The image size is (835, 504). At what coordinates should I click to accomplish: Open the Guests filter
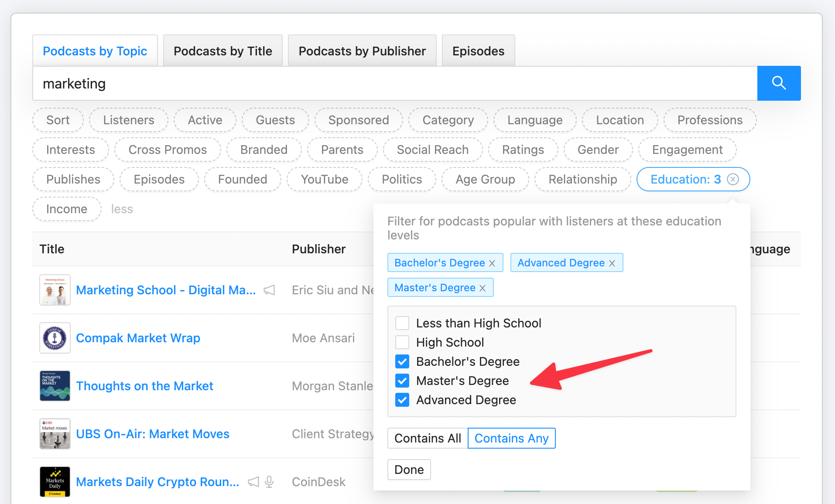point(275,120)
